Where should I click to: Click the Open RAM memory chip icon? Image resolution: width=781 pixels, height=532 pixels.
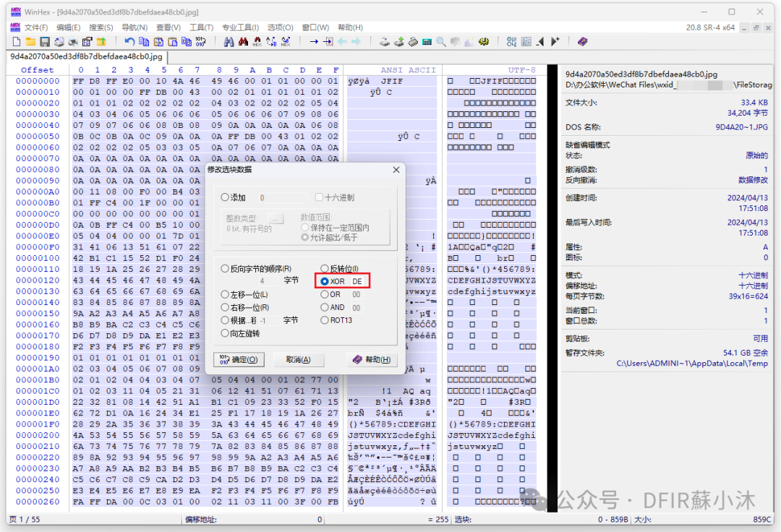412,42
